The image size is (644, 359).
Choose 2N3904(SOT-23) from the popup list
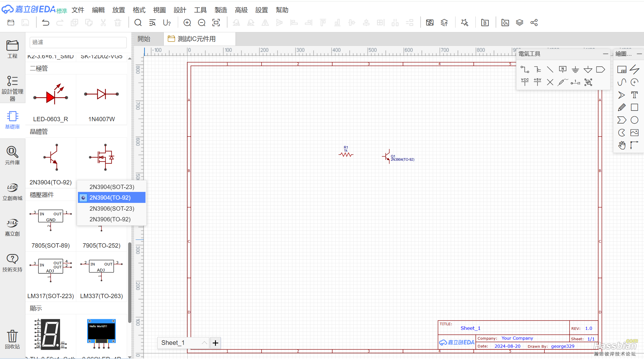pos(112,187)
